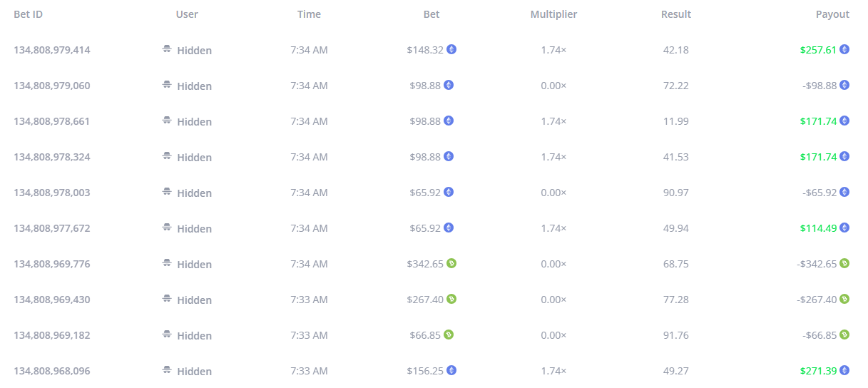Click the Result column header
The width and height of the screenshot is (868, 388).
[676, 14]
